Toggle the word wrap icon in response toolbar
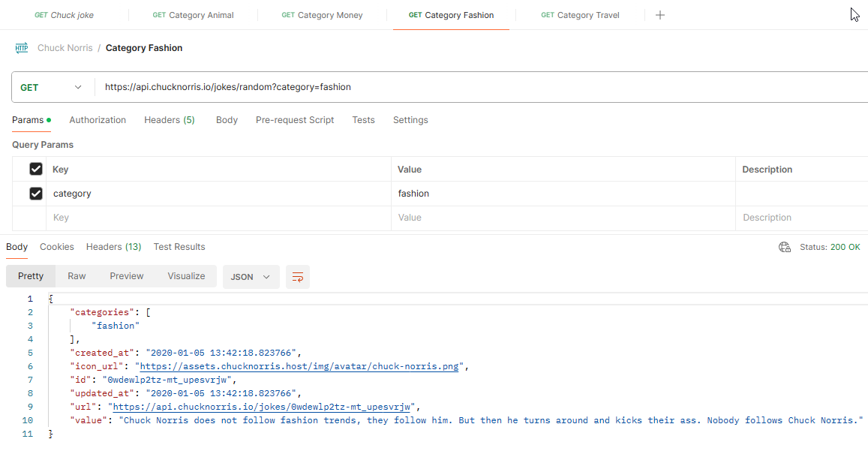The width and height of the screenshot is (868, 451). coord(297,277)
